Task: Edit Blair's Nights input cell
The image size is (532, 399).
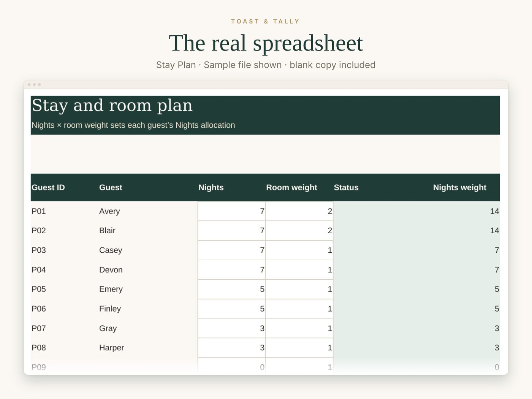Action: 231,231
